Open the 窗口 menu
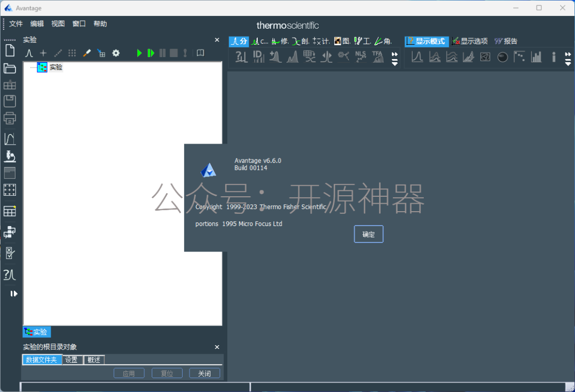This screenshot has width=575, height=392. 79,24
